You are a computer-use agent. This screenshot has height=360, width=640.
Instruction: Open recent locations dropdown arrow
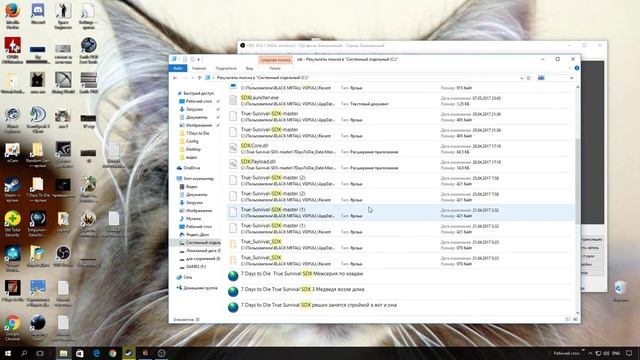tap(193, 78)
